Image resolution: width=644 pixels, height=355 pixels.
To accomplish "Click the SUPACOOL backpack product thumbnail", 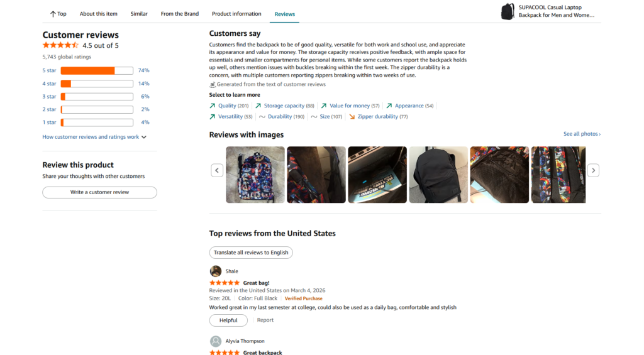I will click(508, 11).
